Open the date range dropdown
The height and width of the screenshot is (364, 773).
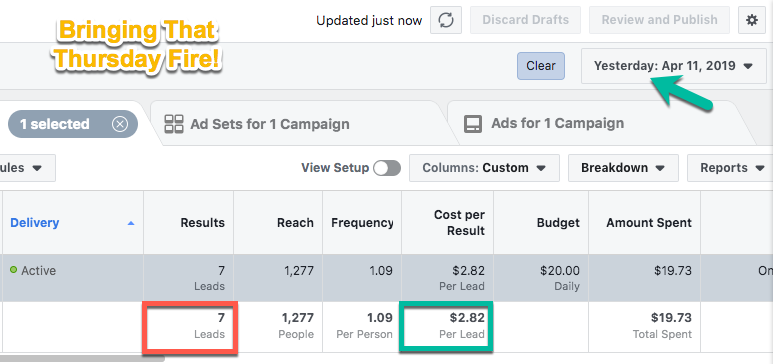(673, 66)
